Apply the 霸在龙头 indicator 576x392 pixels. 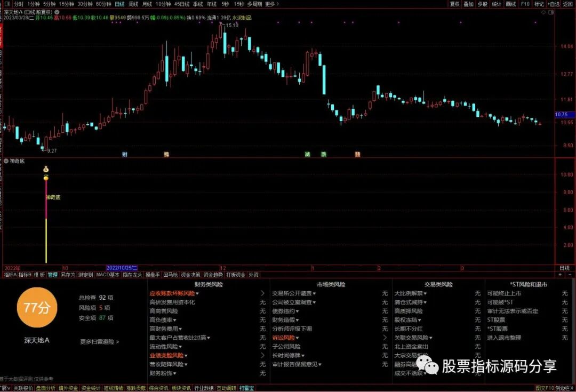point(132,275)
